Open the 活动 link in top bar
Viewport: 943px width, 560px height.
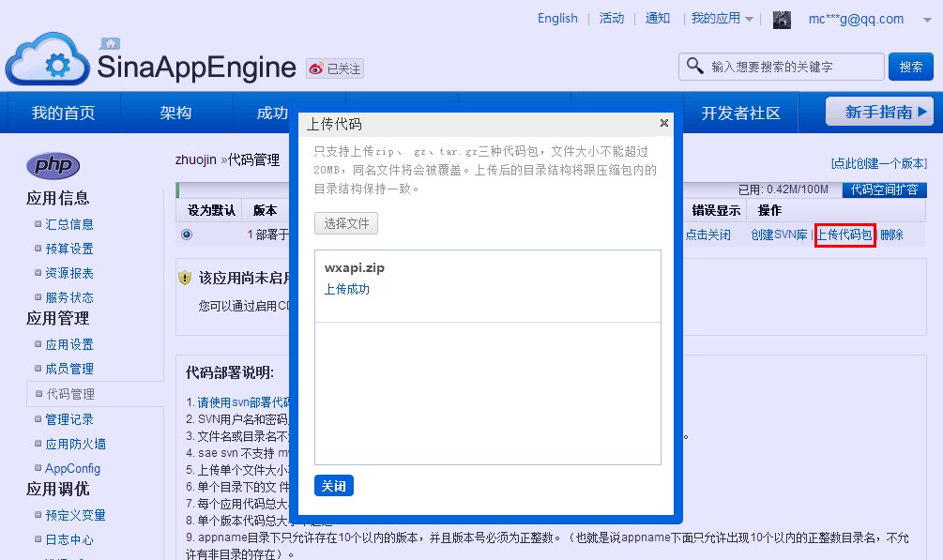612,19
